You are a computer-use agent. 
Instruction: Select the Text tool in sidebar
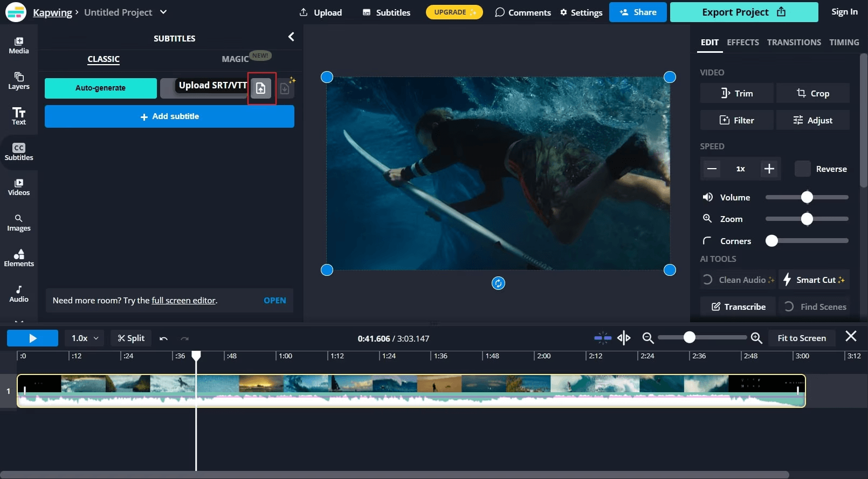click(x=19, y=116)
